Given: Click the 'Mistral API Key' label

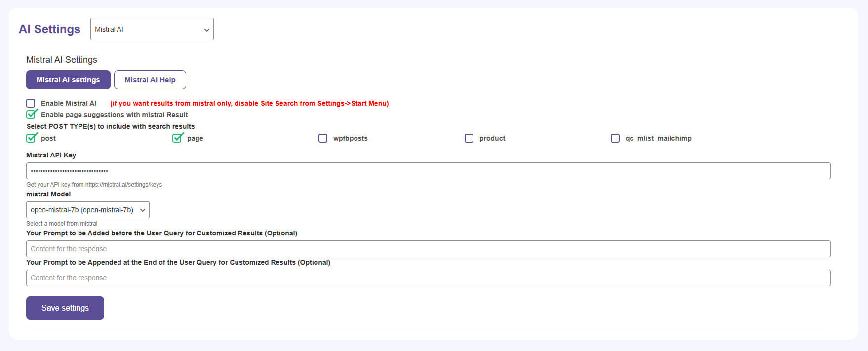Looking at the screenshot, I should pos(51,155).
